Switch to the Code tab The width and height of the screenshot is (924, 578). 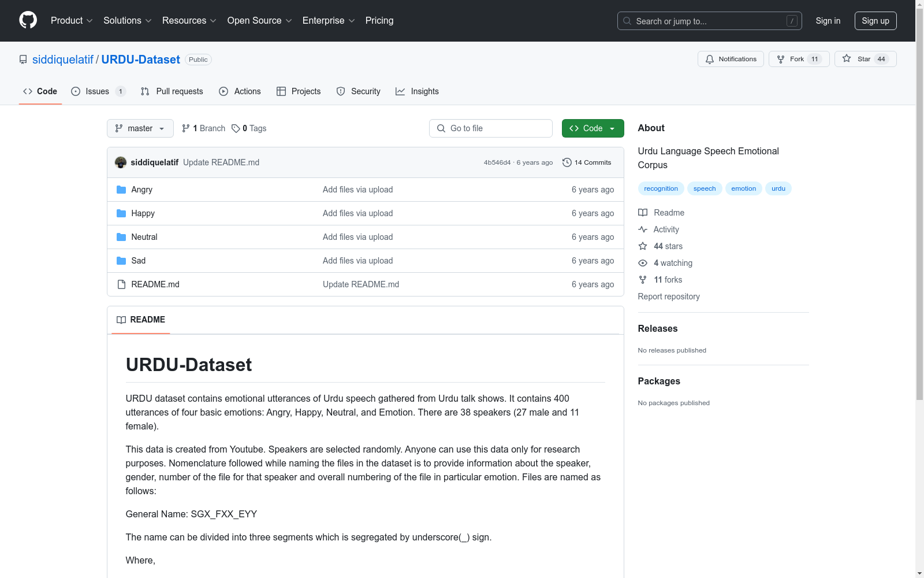coord(40,91)
